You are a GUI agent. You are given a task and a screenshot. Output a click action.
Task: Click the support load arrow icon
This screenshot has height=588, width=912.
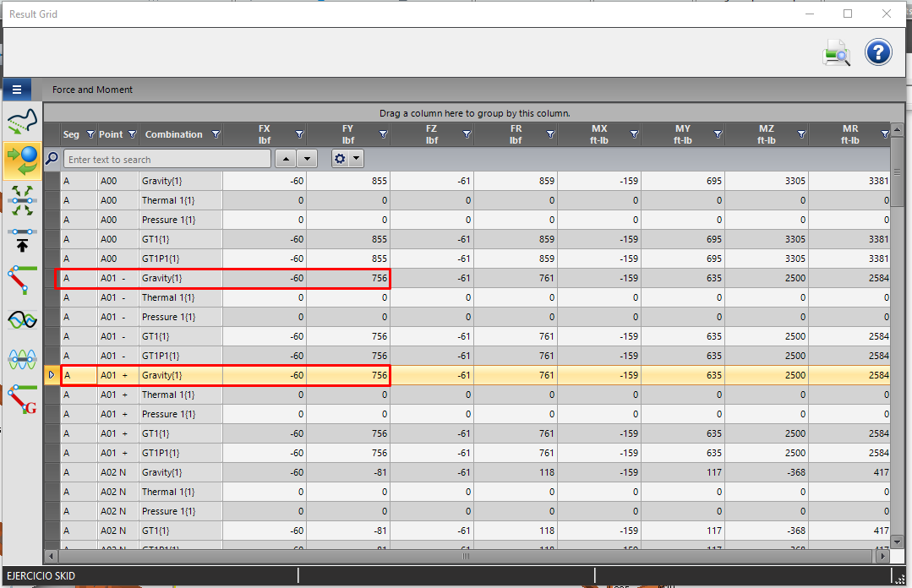coord(22,240)
